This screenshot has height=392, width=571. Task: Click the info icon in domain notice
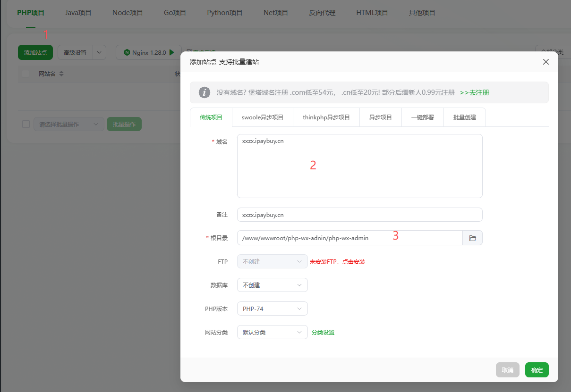[205, 92]
